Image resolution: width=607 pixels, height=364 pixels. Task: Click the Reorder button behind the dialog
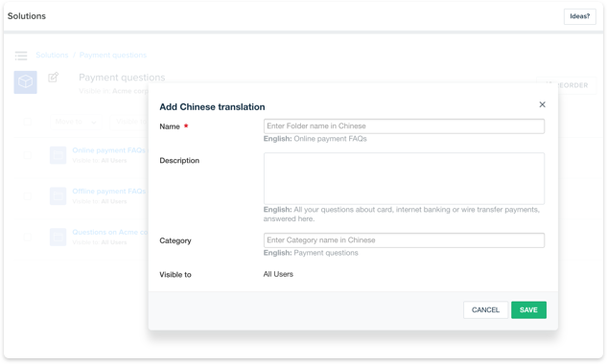pyautogui.click(x=577, y=85)
